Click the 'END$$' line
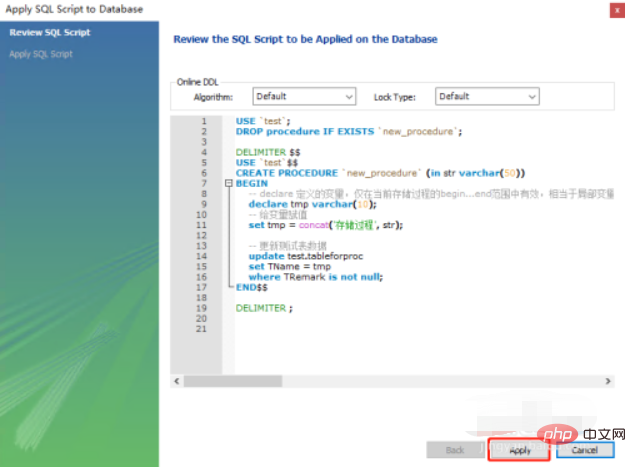The image size is (636, 467). pyautogui.click(x=251, y=287)
